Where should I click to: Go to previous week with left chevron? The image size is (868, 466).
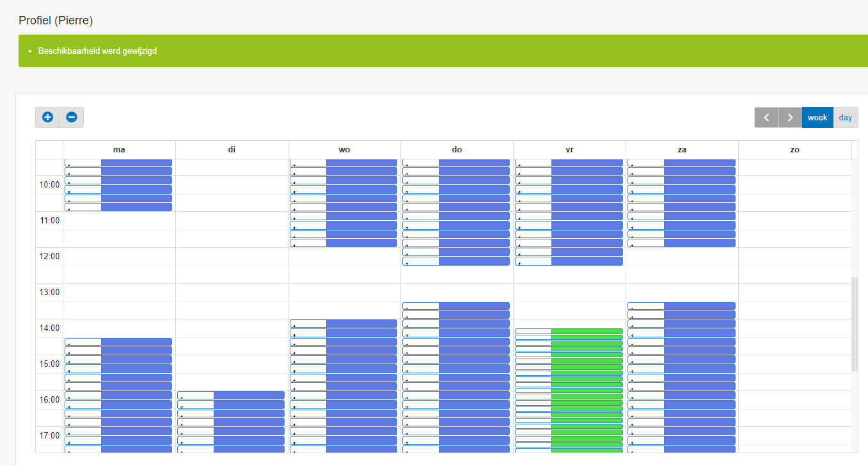point(766,118)
